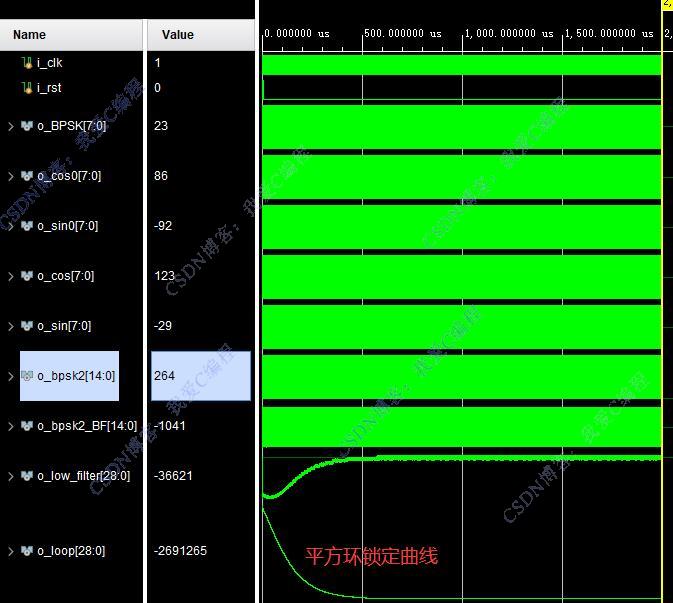
Task: Click the o_bpsk2_BF value -1041
Action: [x=170, y=426]
